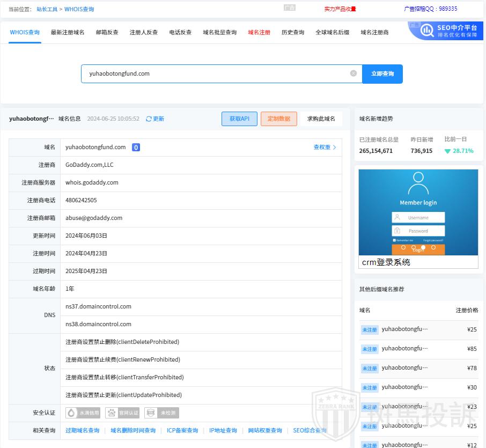
Task: Expand 查权重 chevron in the domain row
Action: tap(334, 147)
